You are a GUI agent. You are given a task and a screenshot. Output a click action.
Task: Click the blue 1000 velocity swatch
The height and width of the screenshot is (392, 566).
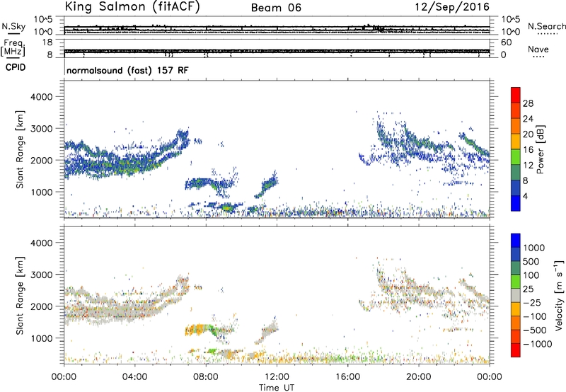pyautogui.click(x=516, y=241)
